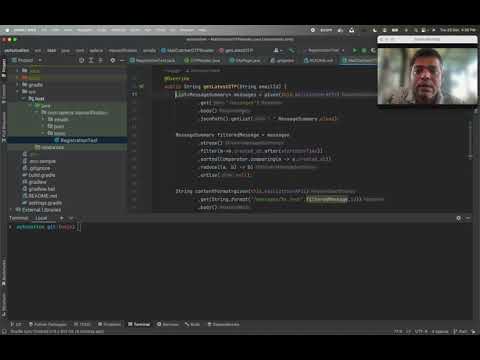Hide the terminal panel with the minimize dash
This screenshot has width=480, height=360.
click(x=468, y=218)
